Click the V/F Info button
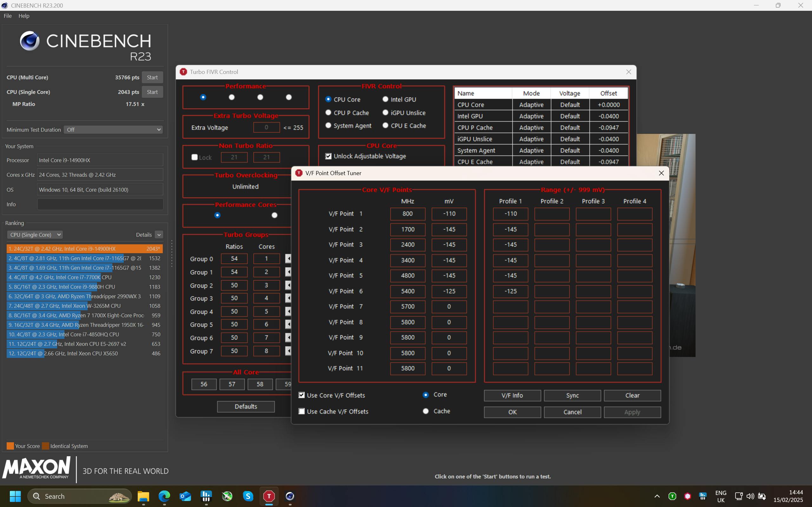This screenshot has height=507, width=812. [x=512, y=395]
